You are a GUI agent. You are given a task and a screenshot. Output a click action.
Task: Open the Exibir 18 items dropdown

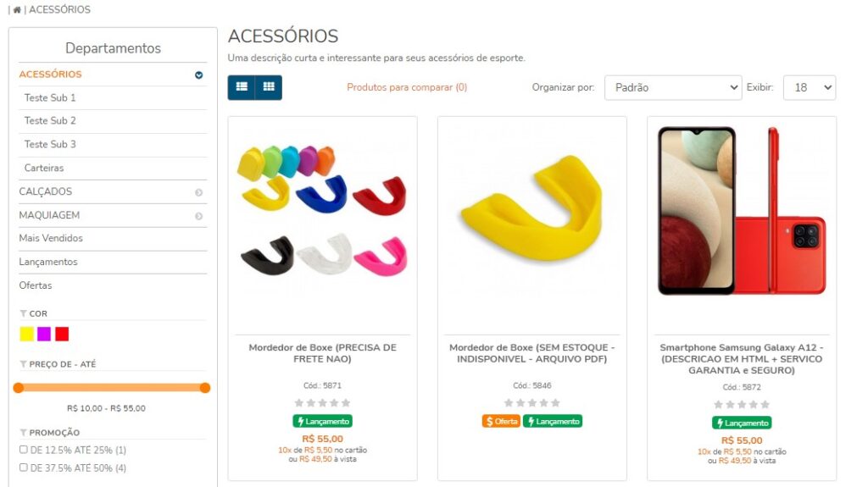810,87
